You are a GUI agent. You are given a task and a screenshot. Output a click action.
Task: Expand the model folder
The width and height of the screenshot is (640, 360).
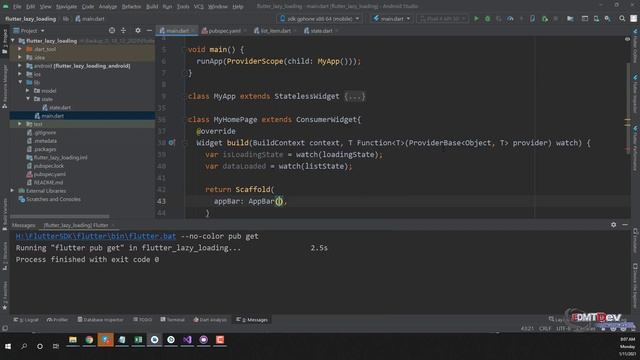click(x=28, y=91)
